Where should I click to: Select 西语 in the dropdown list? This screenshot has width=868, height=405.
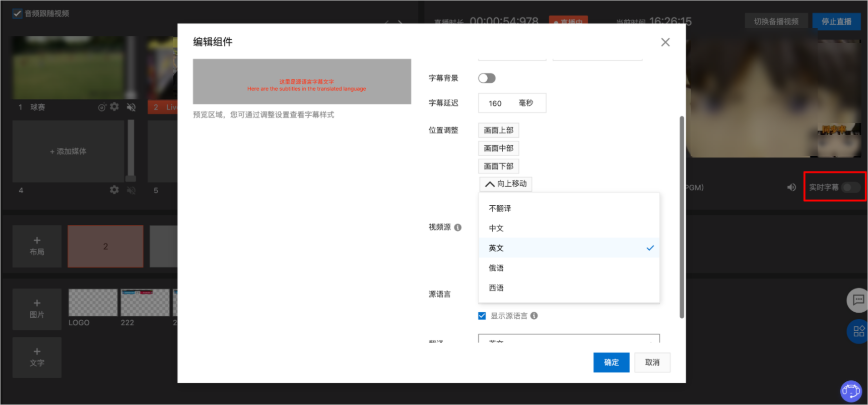pyautogui.click(x=569, y=287)
